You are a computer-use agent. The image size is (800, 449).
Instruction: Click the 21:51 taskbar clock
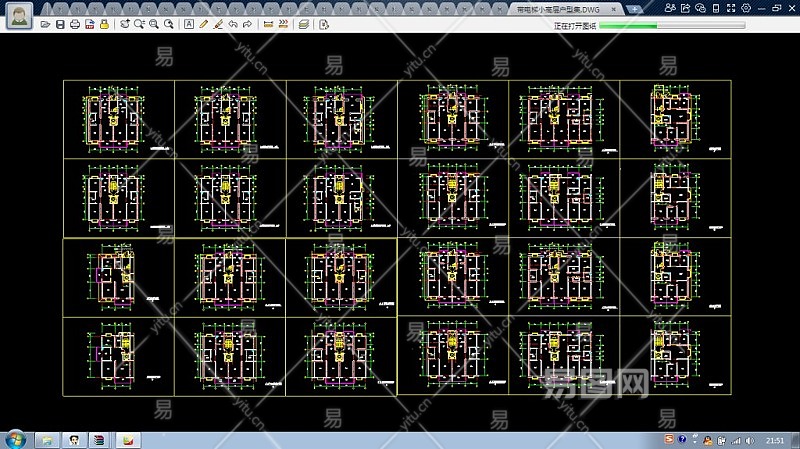pos(774,440)
